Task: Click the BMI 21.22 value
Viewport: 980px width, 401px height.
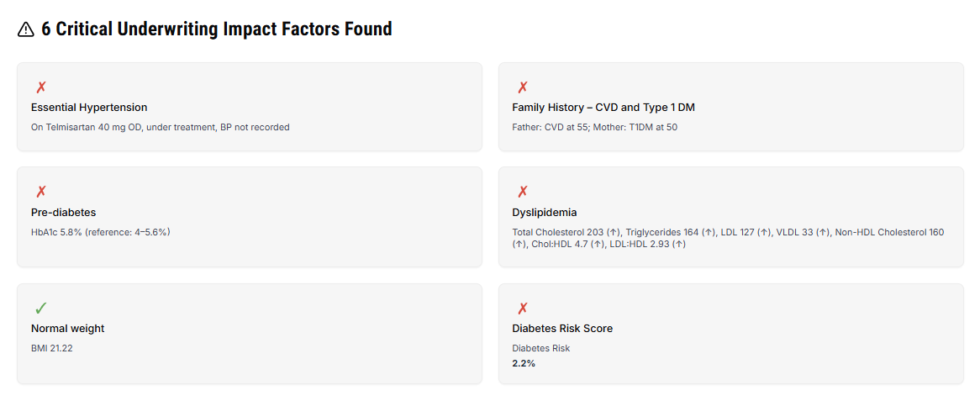Action: point(52,348)
